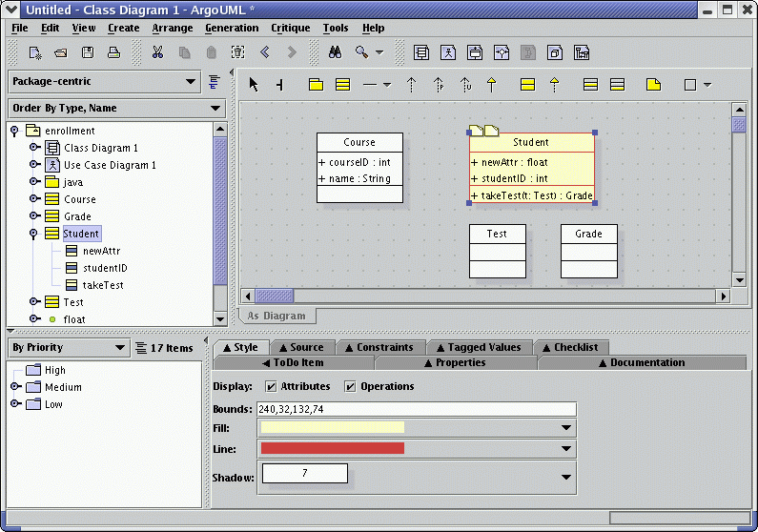Click the diagram horizontal scrollbar thumb
758x532 pixels.
[x=274, y=296]
